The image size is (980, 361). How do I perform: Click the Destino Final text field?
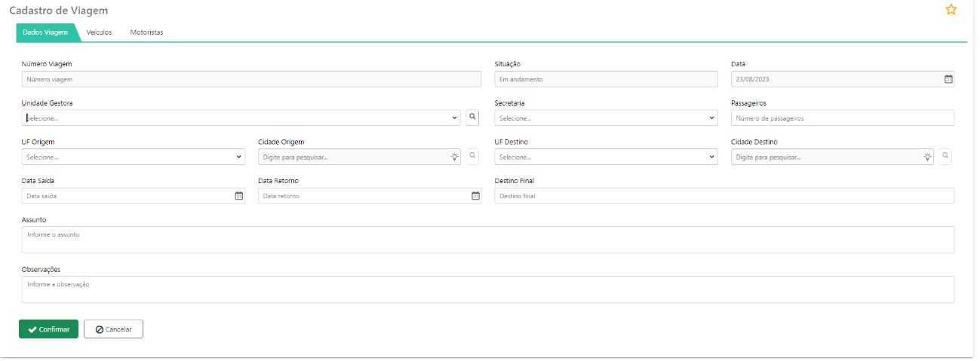tap(724, 196)
